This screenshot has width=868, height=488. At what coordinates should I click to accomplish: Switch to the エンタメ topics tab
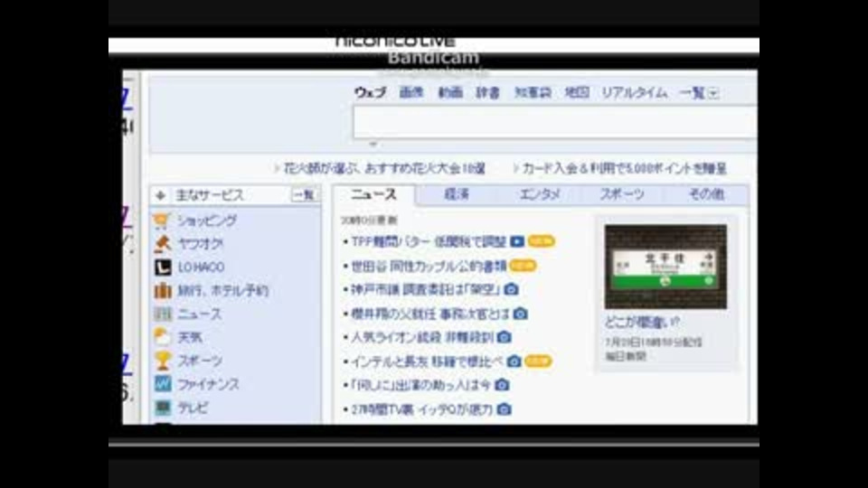click(540, 194)
